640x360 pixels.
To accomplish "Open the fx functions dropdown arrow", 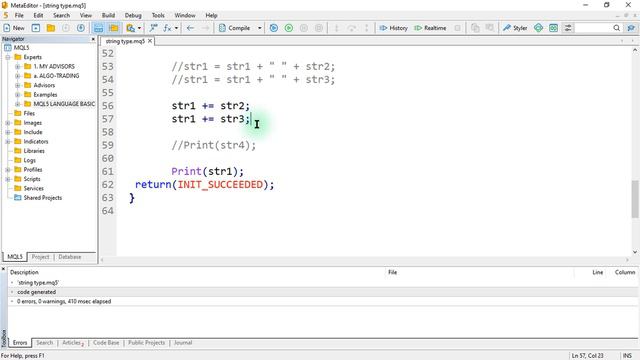I will pos(176,28).
